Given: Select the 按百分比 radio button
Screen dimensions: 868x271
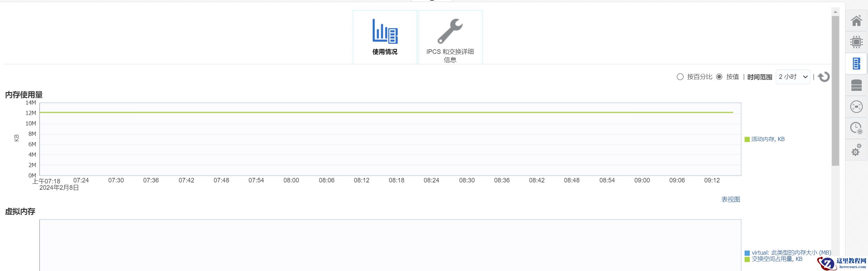Looking at the screenshot, I should 680,77.
